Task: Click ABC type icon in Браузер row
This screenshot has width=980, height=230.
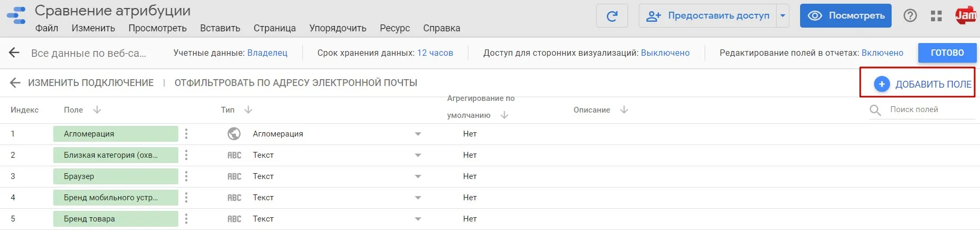Action: [234, 176]
